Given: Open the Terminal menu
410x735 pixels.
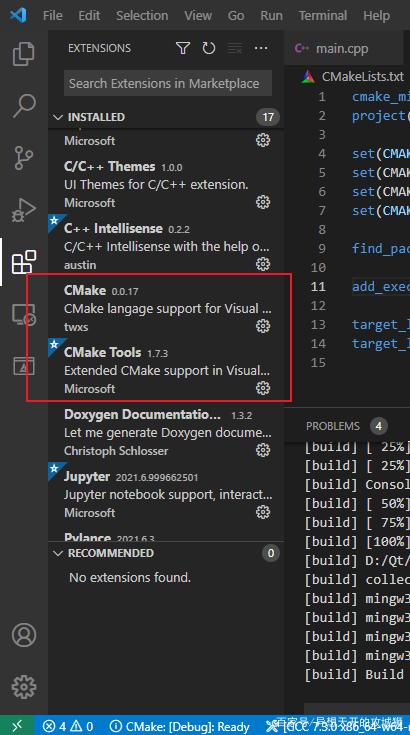Looking at the screenshot, I should [x=323, y=15].
